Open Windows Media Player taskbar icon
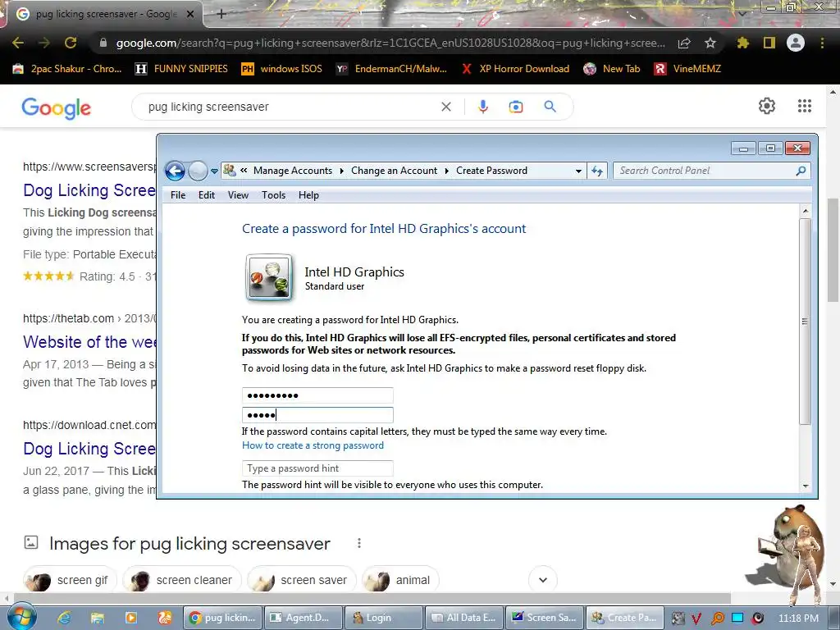Image resolution: width=840 pixels, height=630 pixels. pos(130,618)
